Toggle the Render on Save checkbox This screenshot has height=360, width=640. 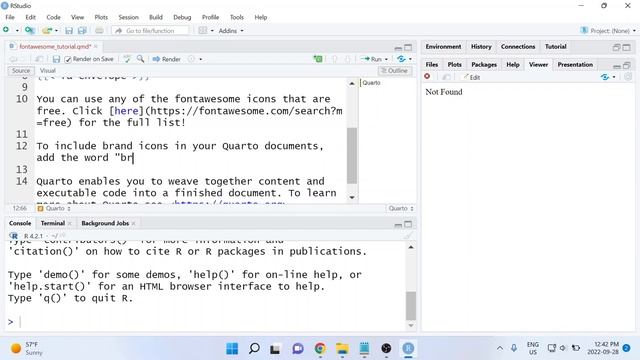[x=68, y=59]
